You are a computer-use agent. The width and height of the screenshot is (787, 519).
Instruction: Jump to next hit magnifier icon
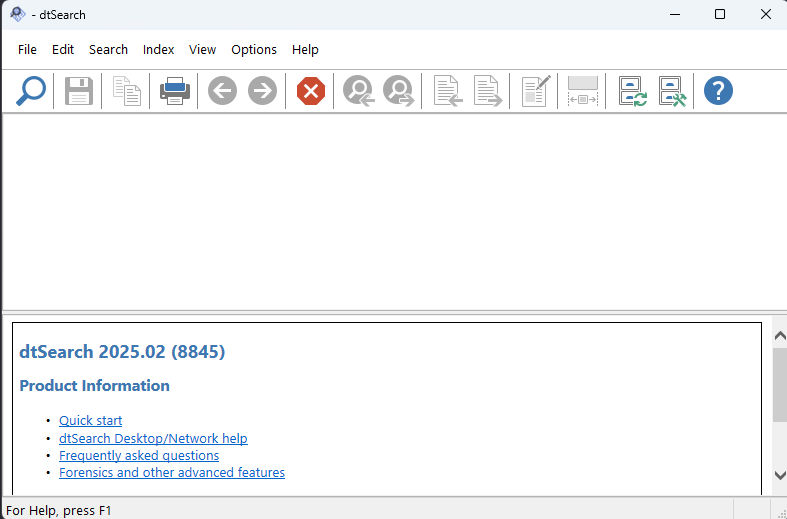pos(399,91)
